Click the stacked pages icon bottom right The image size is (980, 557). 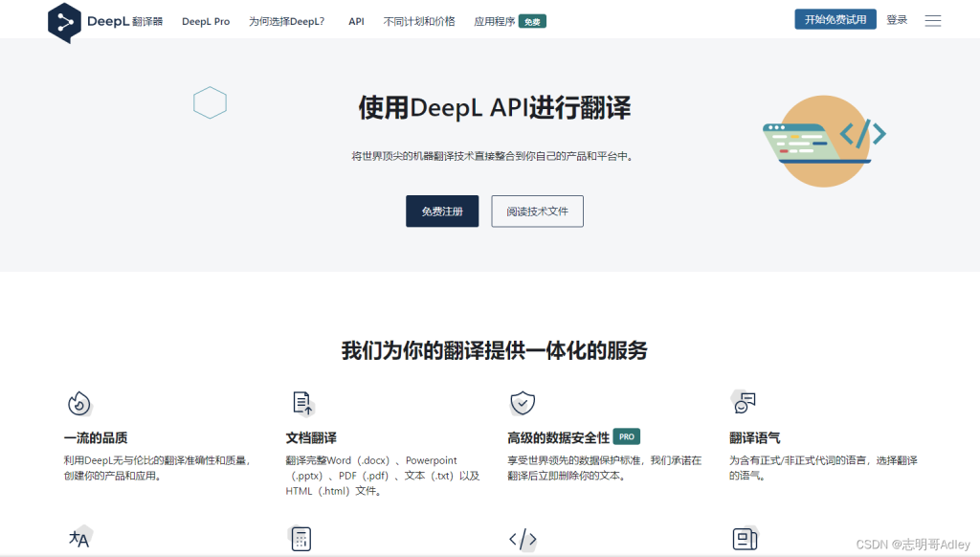[x=745, y=539]
